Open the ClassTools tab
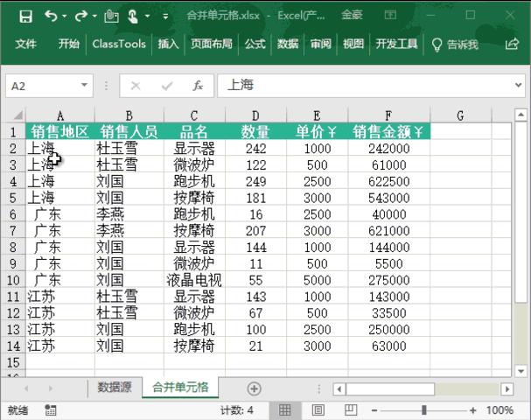 pos(119,44)
